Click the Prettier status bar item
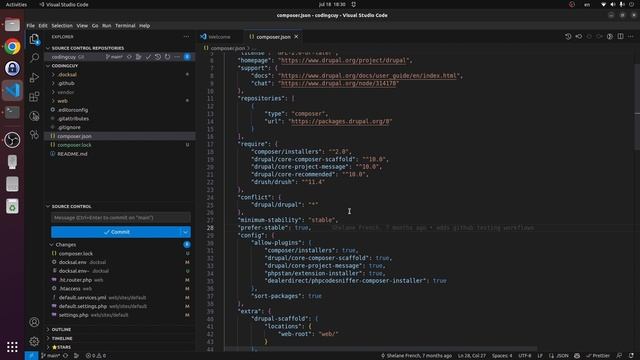640x360 pixels. tap(598, 356)
